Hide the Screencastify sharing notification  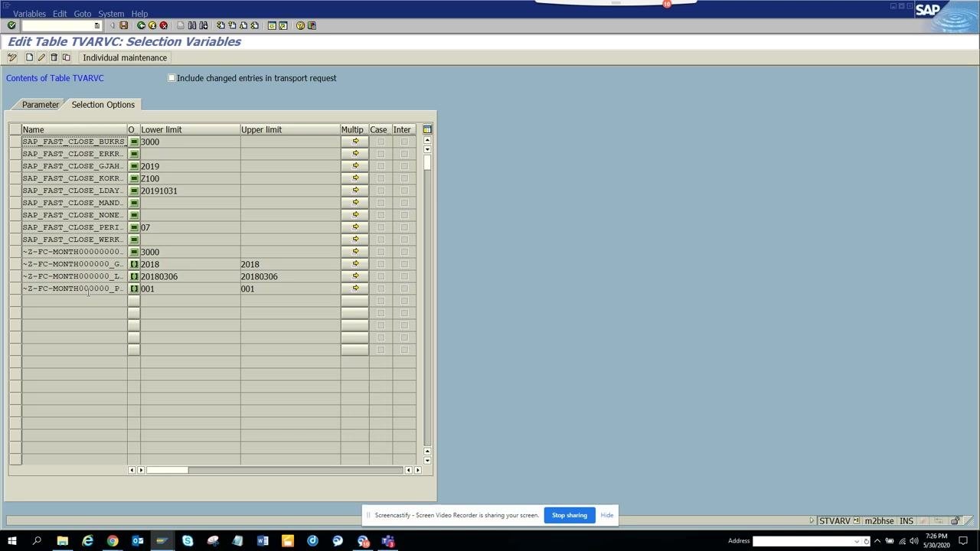607,515
